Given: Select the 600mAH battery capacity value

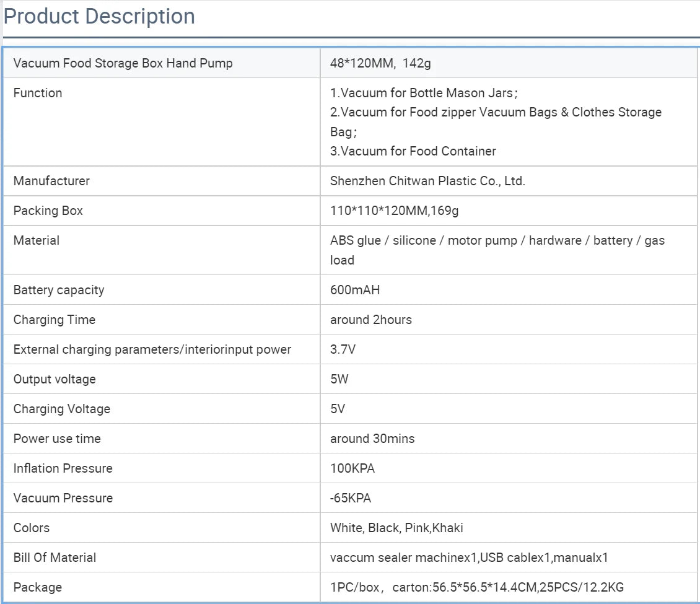Looking at the screenshot, I should tap(355, 290).
